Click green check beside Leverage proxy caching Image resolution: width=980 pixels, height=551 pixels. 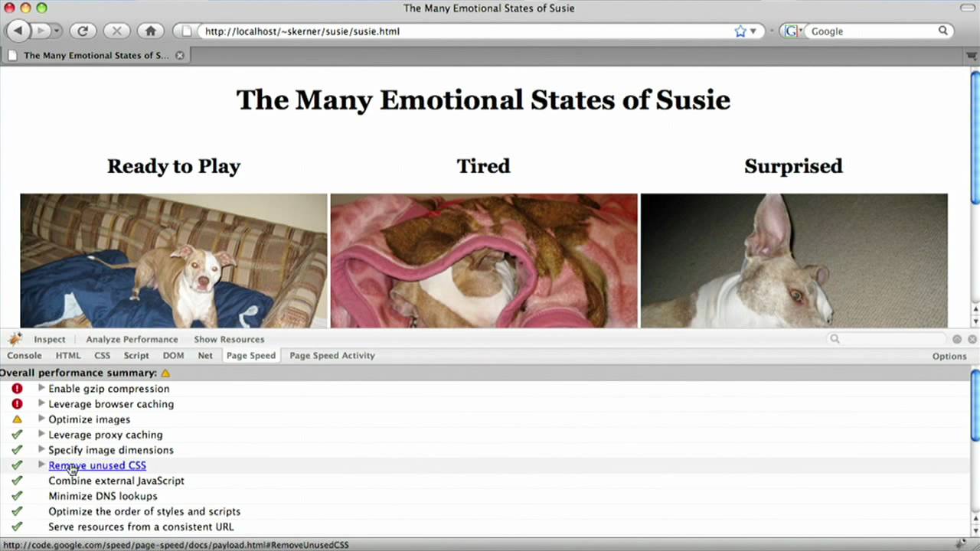click(x=17, y=435)
